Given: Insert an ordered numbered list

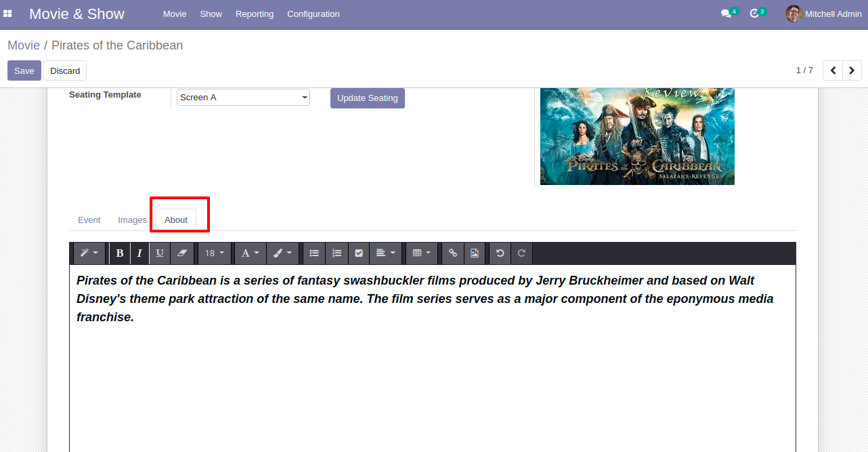Looking at the screenshot, I should 337,253.
